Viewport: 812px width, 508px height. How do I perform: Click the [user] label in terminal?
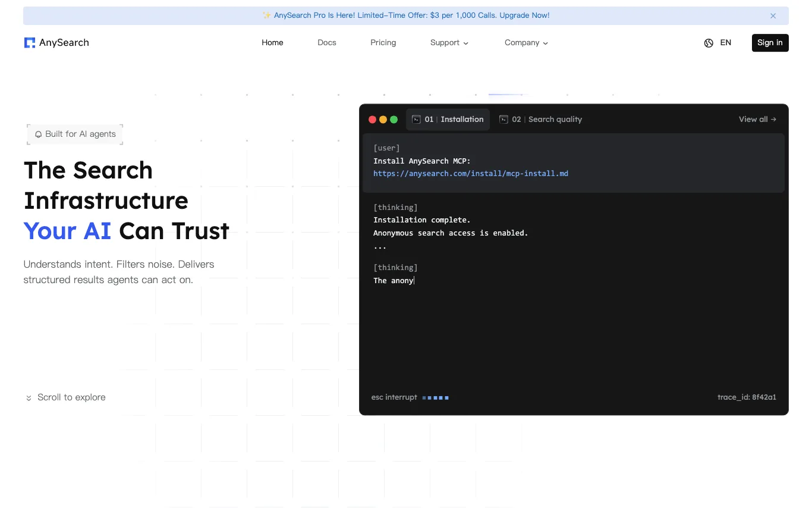click(x=386, y=148)
